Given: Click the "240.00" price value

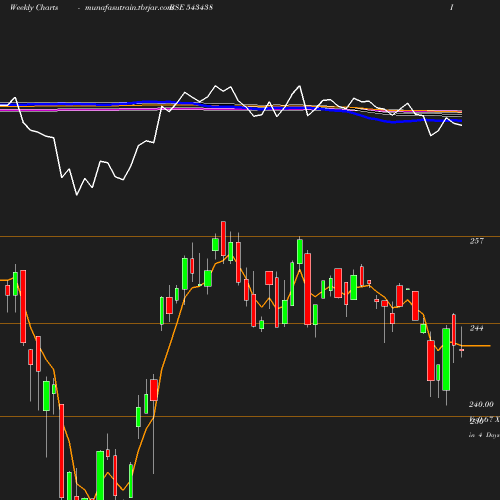Looking at the screenshot, I should click(481, 404).
